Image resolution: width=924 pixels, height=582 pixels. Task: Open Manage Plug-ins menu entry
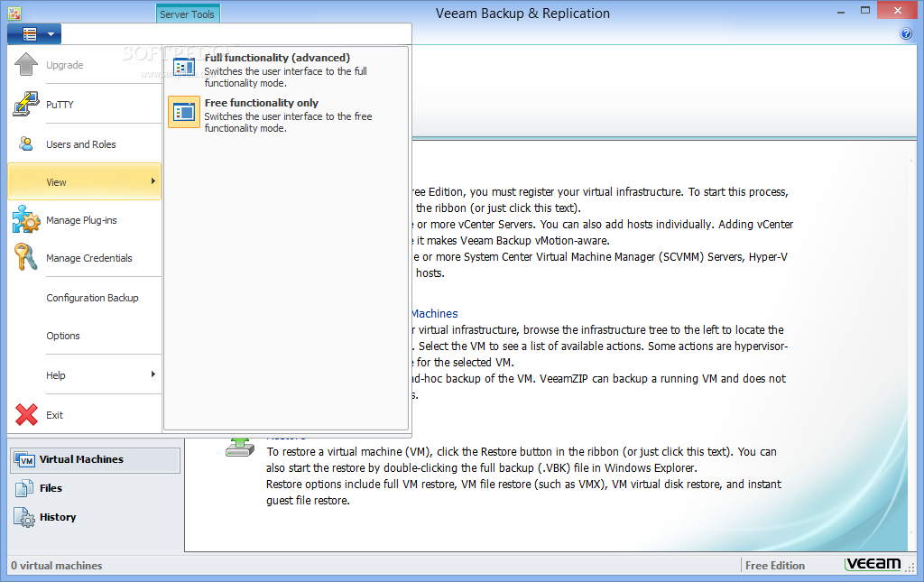point(85,220)
